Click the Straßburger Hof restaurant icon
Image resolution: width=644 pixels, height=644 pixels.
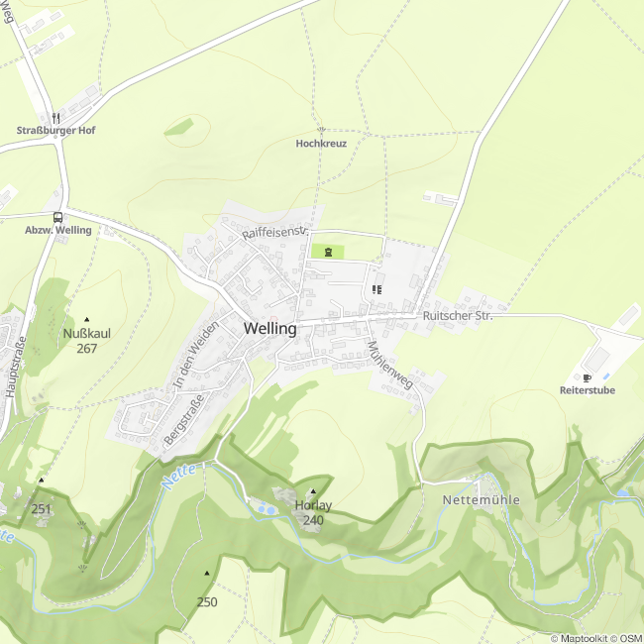(56, 118)
